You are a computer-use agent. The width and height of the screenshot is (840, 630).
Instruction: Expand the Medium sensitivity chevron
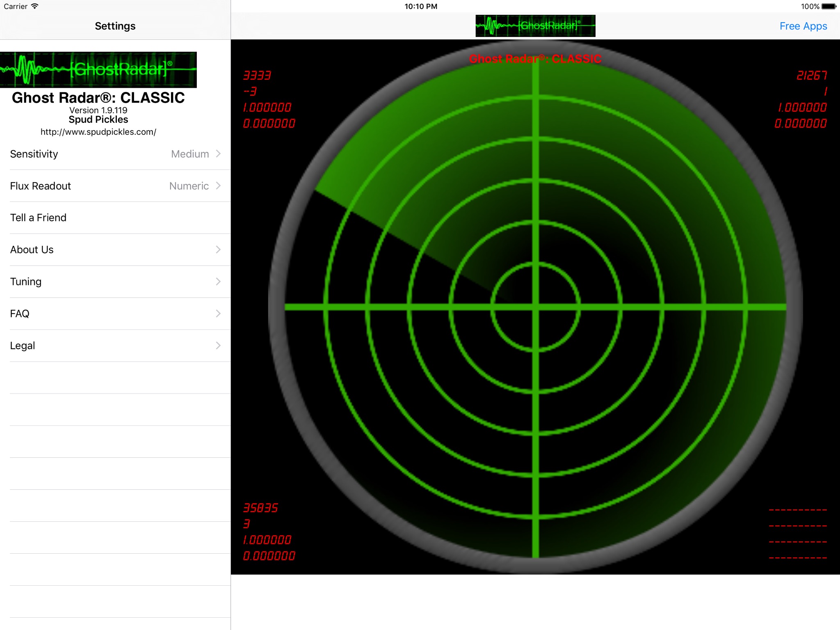pyautogui.click(x=218, y=153)
